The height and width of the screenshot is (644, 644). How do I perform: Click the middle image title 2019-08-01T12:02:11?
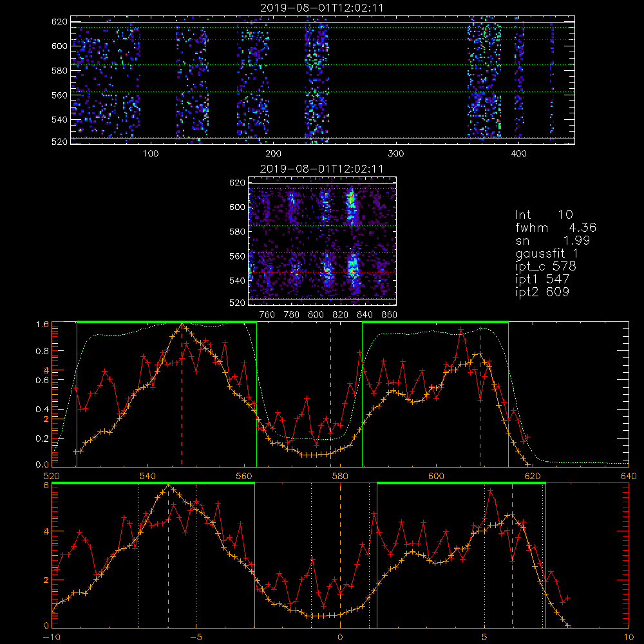point(321,169)
